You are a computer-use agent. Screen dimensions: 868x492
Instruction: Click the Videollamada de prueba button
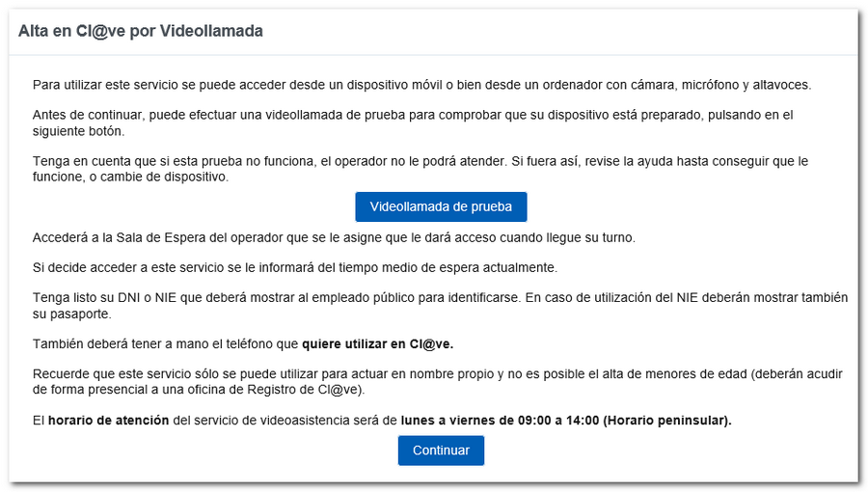pos(441,206)
